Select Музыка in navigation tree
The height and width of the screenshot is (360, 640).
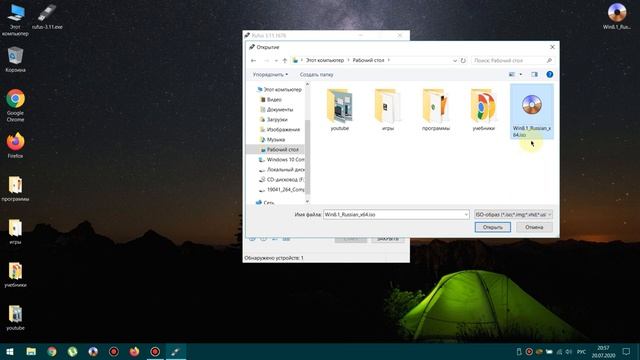272,140
